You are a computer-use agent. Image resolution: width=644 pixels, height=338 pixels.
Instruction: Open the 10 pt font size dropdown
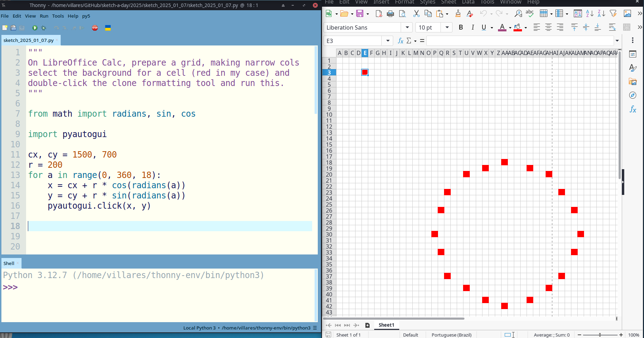447,27
